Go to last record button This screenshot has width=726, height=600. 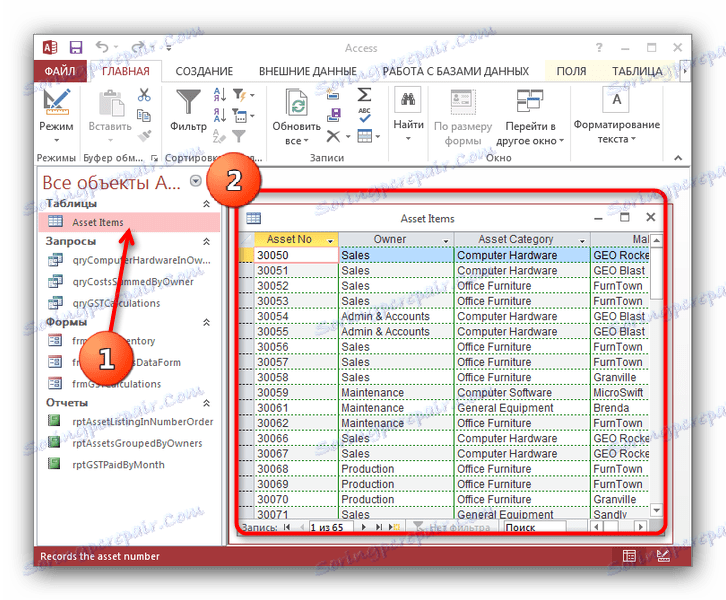pos(379,527)
